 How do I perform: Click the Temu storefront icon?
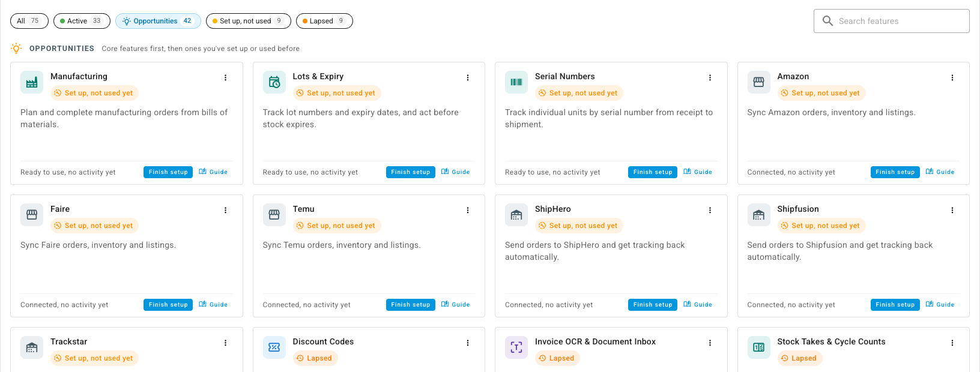[274, 215]
